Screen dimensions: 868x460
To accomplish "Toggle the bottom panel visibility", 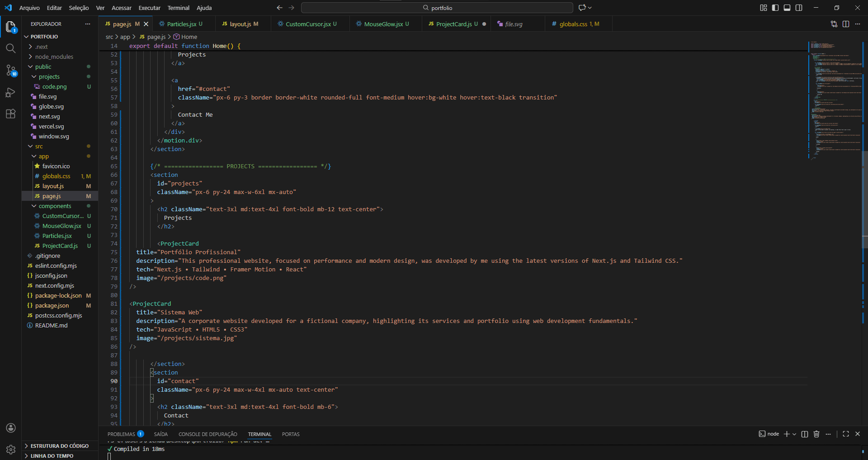I will point(787,8).
